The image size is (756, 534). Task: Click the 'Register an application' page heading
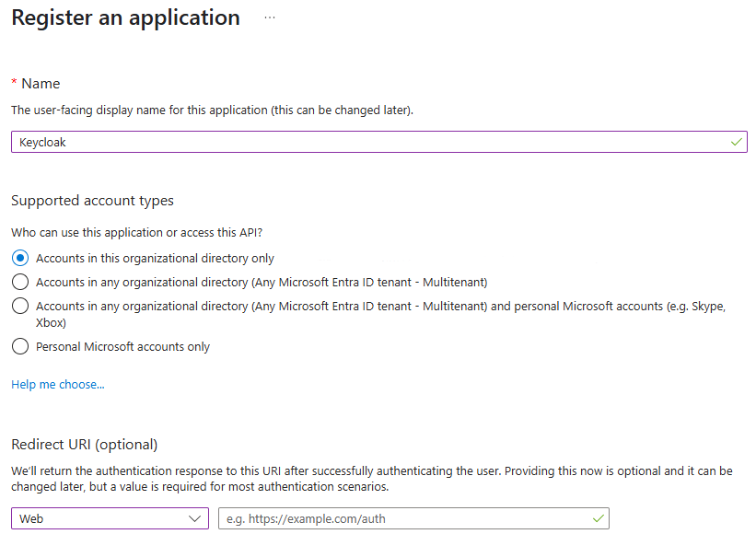(x=125, y=17)
